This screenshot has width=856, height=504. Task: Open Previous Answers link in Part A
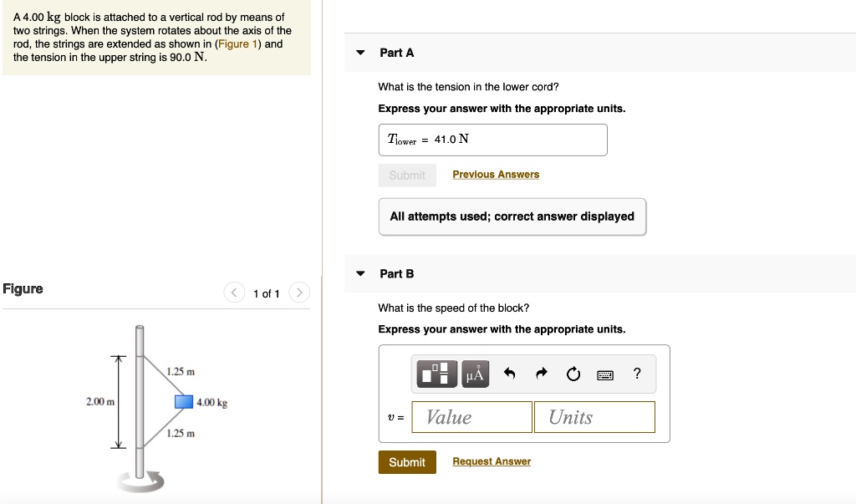point(496,174)
